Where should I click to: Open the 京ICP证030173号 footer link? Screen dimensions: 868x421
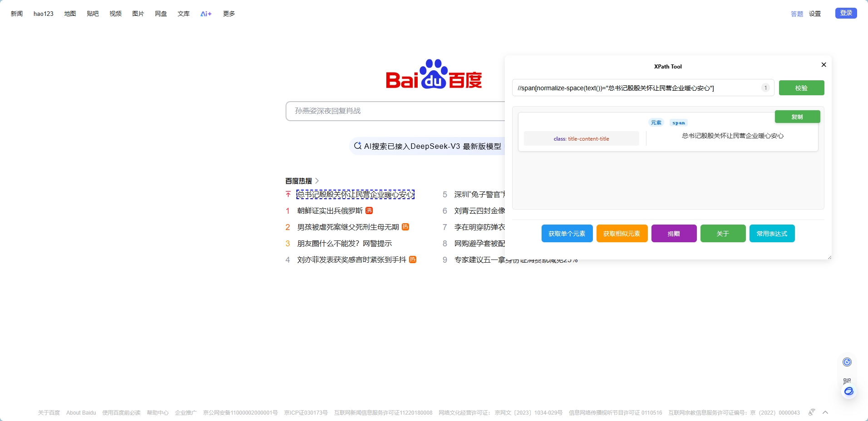tap(306, 413)
